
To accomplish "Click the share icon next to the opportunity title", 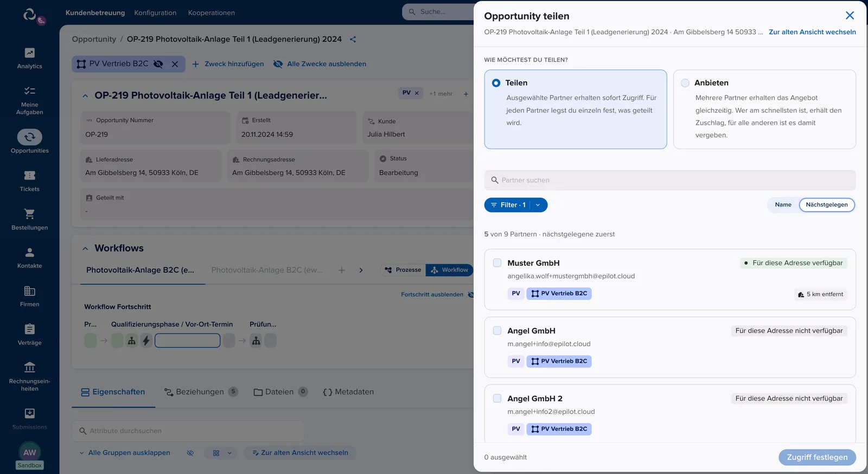I will point(353,40).
